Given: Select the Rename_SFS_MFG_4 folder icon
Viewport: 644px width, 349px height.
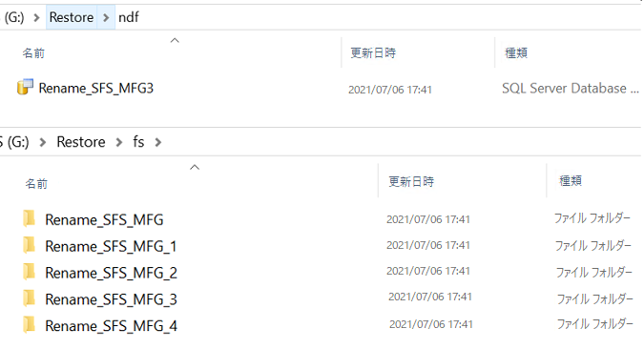Looking at the screenshot, I should 30,325.
